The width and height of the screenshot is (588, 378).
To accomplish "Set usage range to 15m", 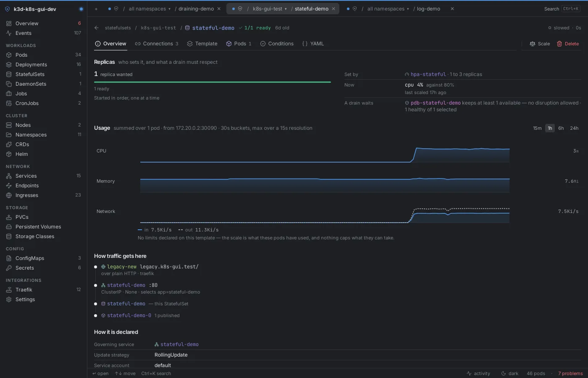I will pyautogui.click(x=537, y=128).
